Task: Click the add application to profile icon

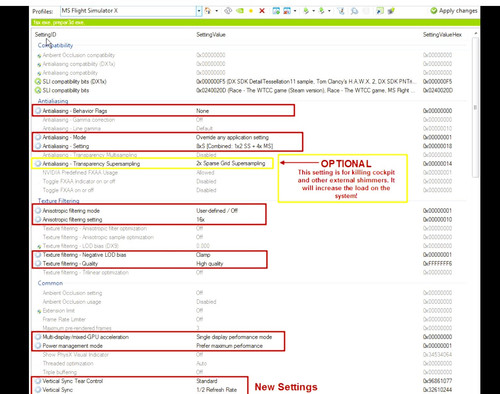Action: (x=276, y=11)
